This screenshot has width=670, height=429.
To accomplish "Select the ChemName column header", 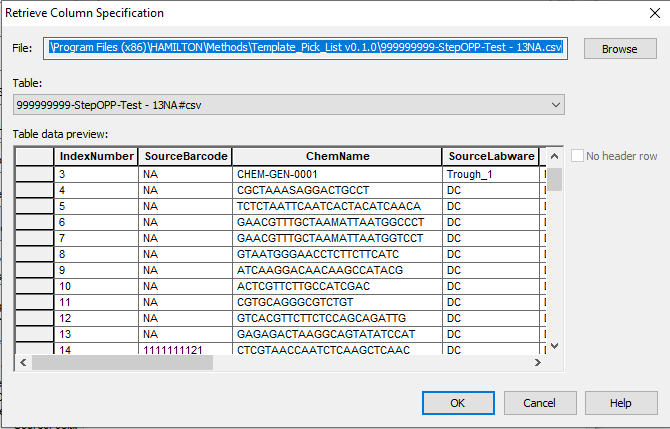I will 337,157.
